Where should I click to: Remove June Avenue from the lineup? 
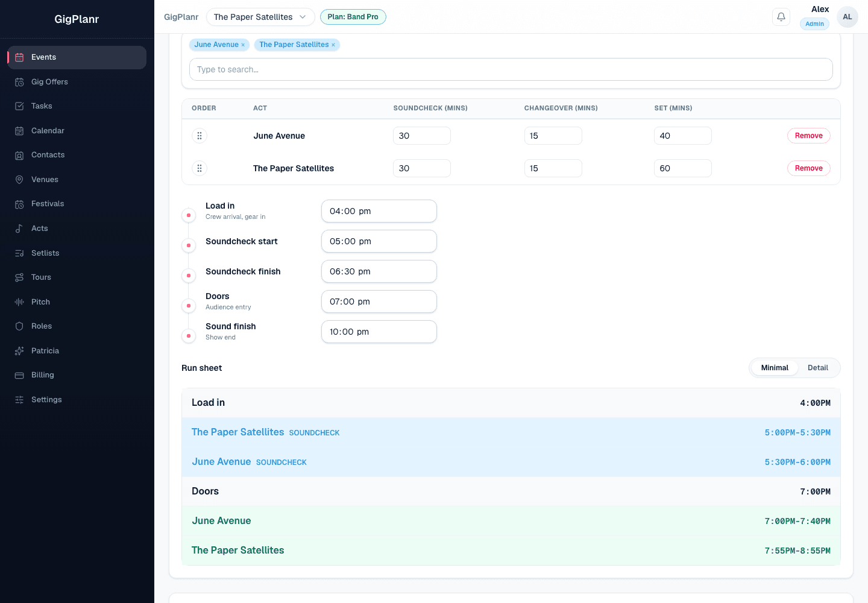coord(808,136)
